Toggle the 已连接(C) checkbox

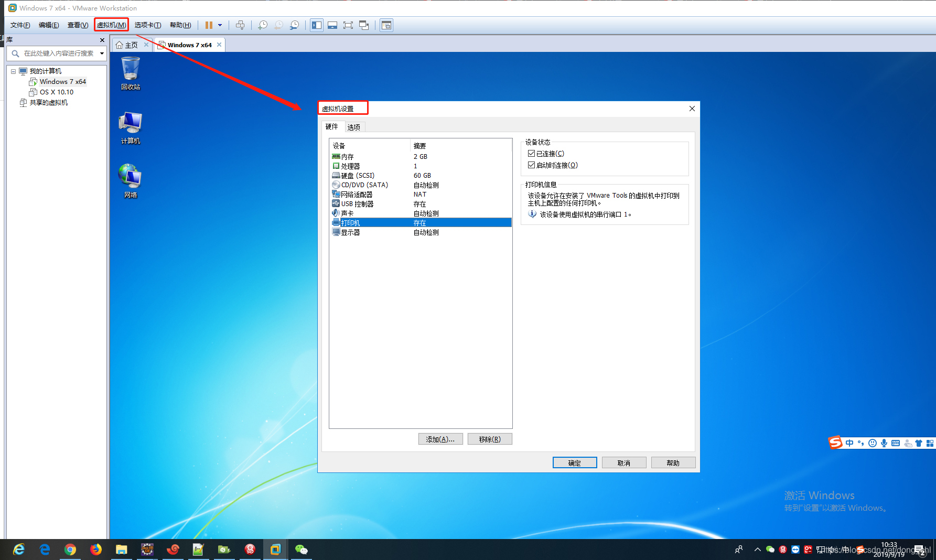(x=532, y=154)
